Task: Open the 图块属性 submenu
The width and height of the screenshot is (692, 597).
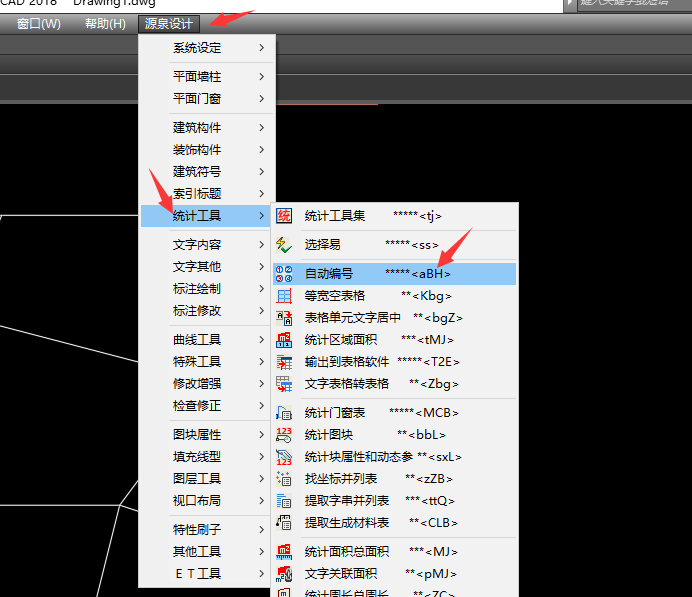Action: tap(206, 435)
